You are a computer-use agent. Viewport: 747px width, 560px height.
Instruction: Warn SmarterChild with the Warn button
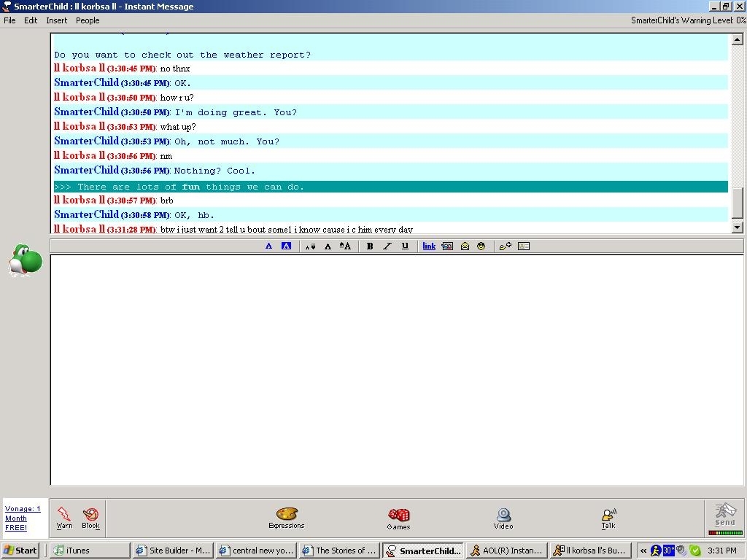(x=64, y=518)
